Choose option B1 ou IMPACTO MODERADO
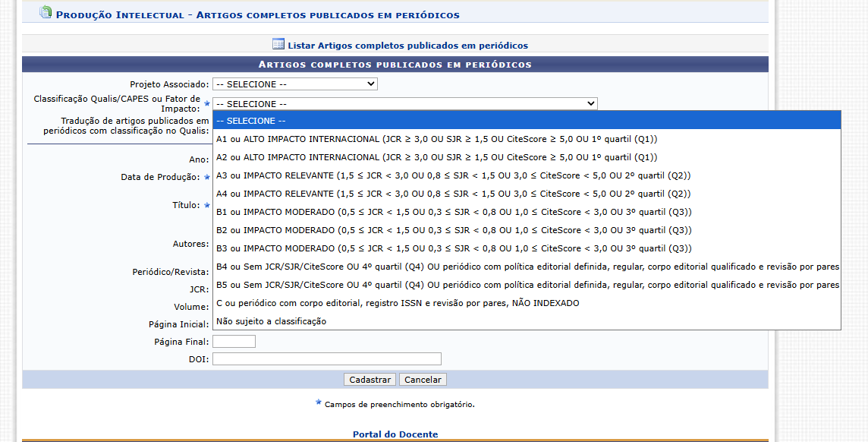Screen dimensions: 868x442 click(x=527, y=212)
